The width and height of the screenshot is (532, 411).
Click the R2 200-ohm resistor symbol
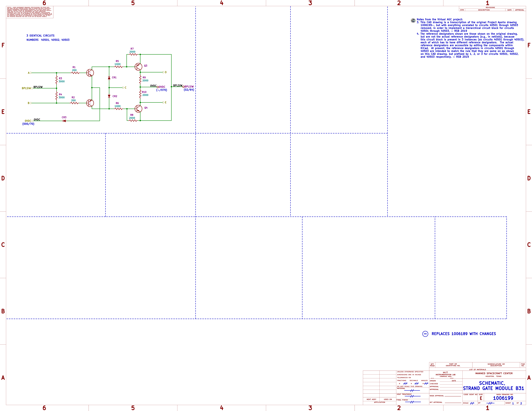pos(74,103)
